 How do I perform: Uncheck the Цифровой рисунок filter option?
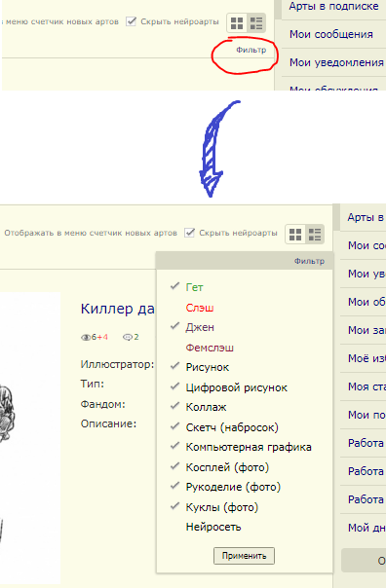(236, 387)
